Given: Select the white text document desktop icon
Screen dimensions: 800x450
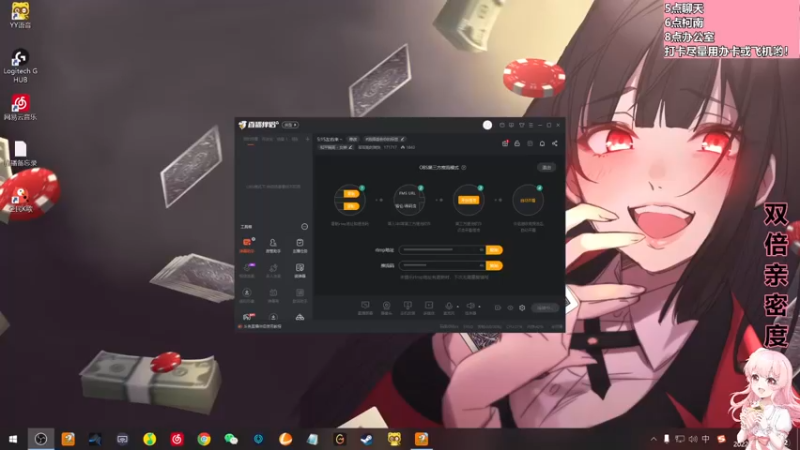Looking at the screenshot, I should pyautogui.click(x=20, y=148).
